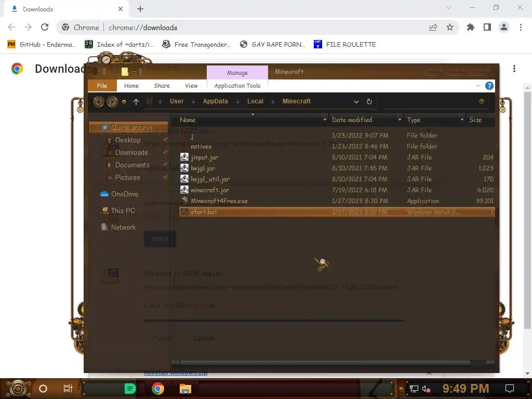Viewport: 532px width, 399px height.
Task: Navigate to the Local breadcrumb
Action: [x=255, y=101]
